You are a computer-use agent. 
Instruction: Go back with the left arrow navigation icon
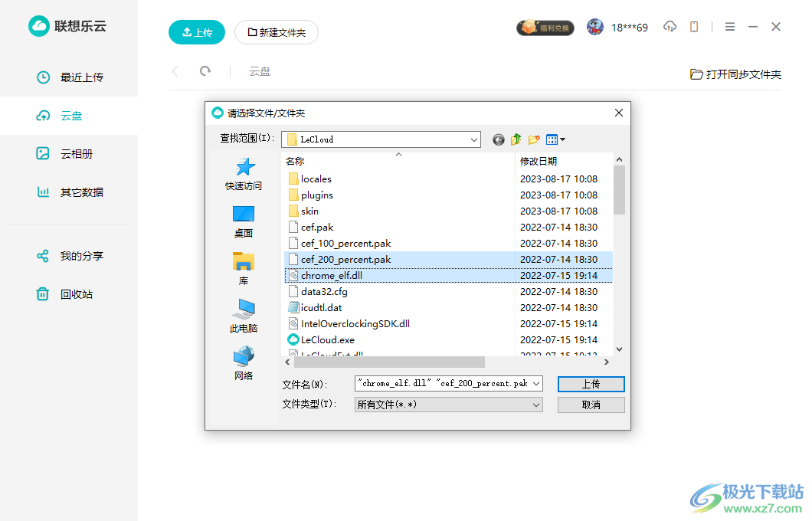[x=175, y=71]
